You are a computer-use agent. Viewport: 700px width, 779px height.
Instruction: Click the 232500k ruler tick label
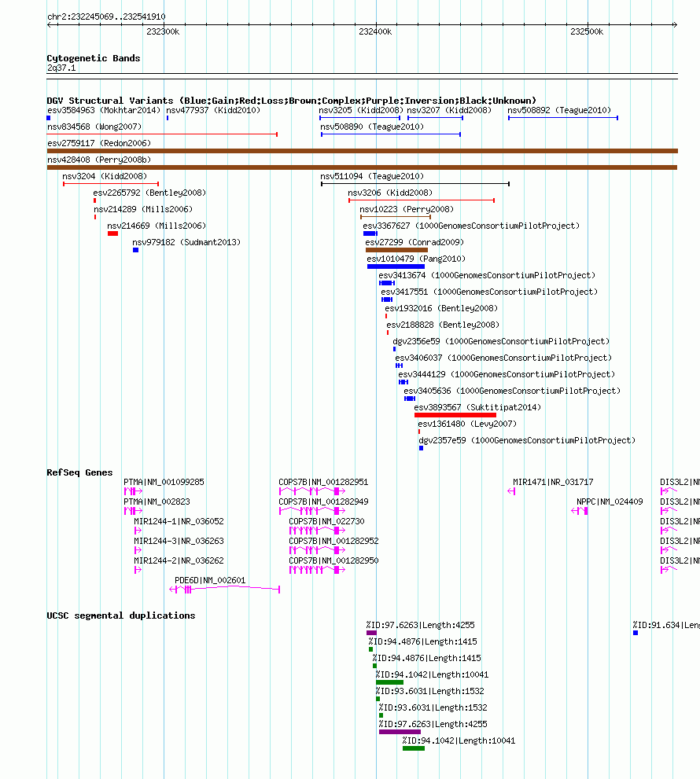pos(587,31)
